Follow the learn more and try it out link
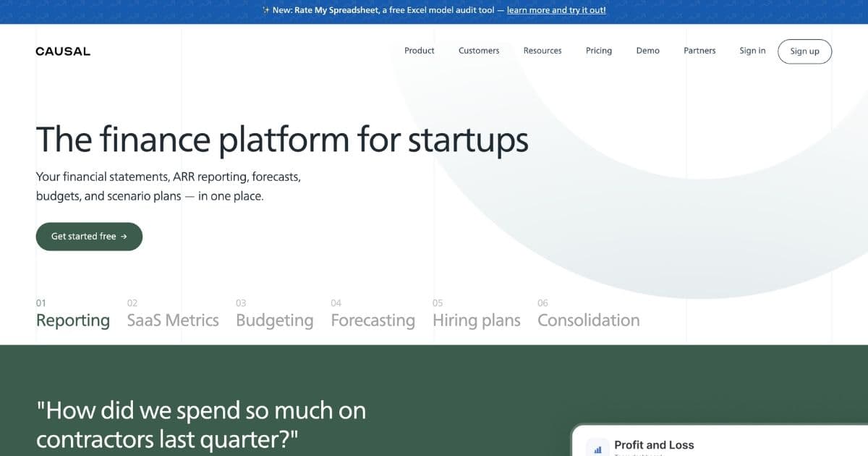This screenshot has width=868, height=456. 556,11
